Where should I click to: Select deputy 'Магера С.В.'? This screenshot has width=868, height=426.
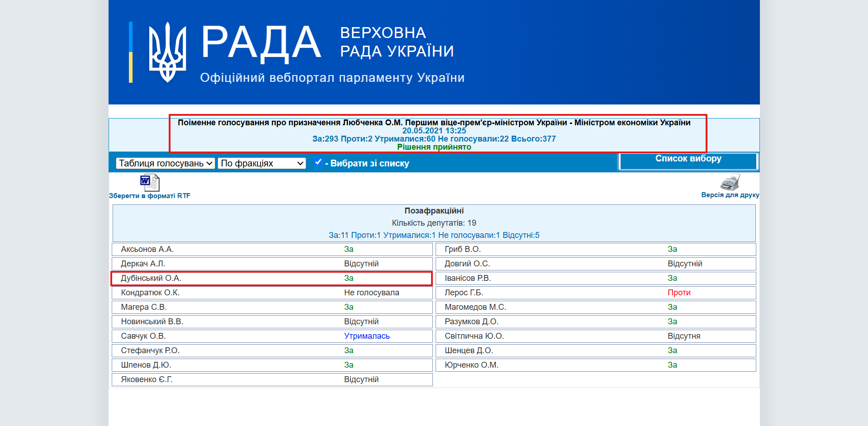tap(144, 307)
